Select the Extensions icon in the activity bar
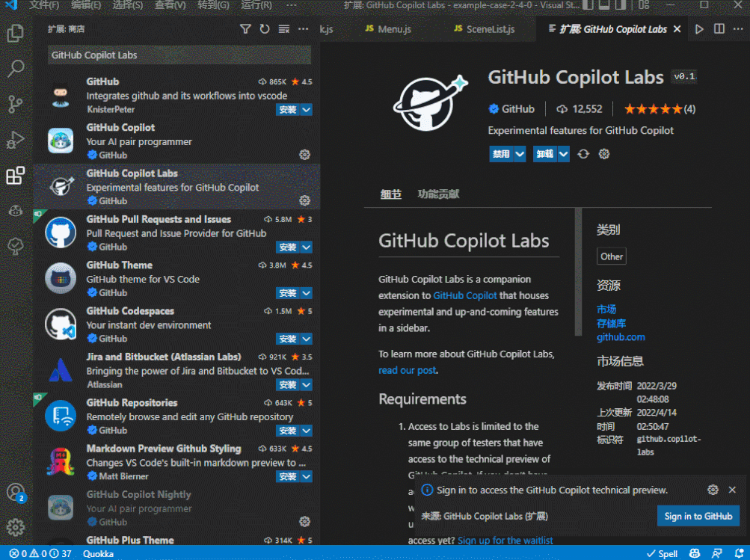 click(16, 176)
